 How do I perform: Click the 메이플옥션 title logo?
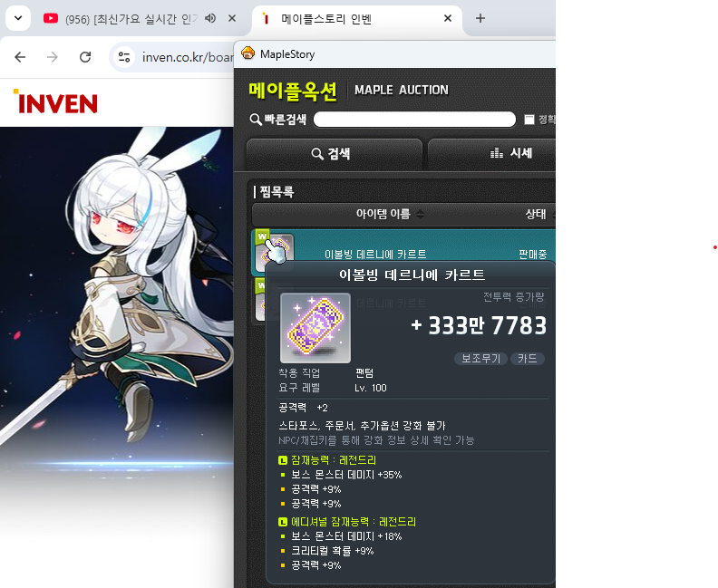[293, 92]
